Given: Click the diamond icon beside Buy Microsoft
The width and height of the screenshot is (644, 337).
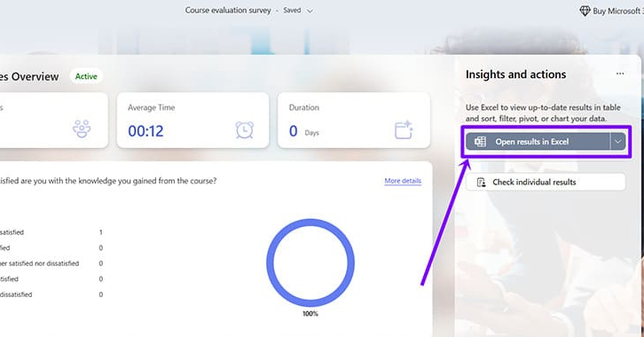Looking at the screenshot, I should 585,11.
